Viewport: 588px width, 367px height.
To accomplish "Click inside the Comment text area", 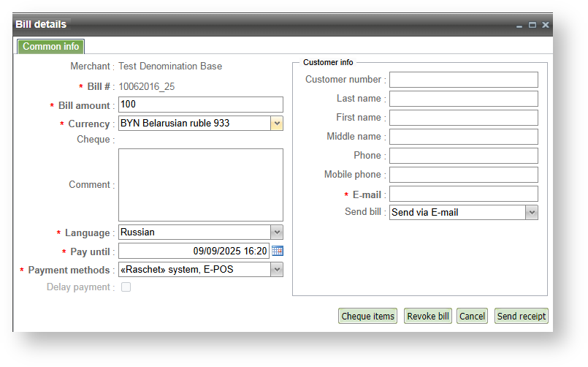I will tap(200, 185).
